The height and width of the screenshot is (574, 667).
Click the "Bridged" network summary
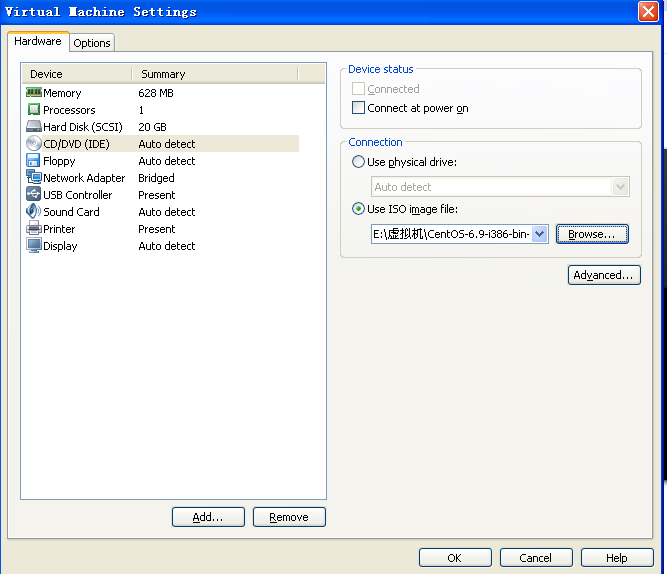(x=156, y=178)
